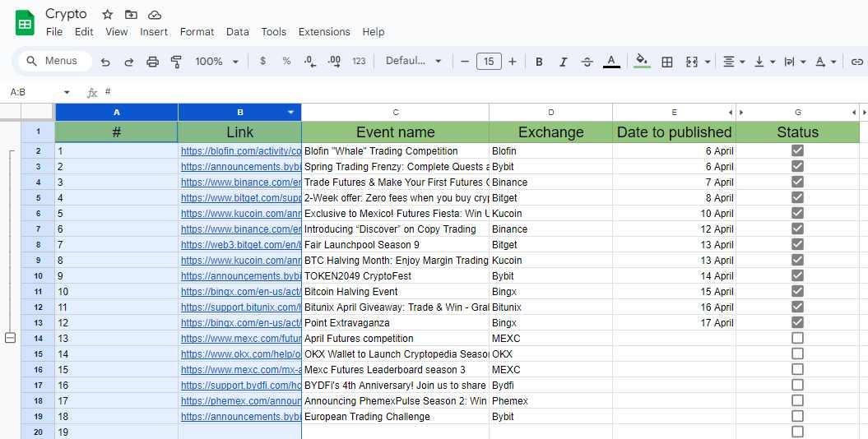Click the Redo arrow
The width and height of the screenshot is (868, 439).
coord(129,62)
